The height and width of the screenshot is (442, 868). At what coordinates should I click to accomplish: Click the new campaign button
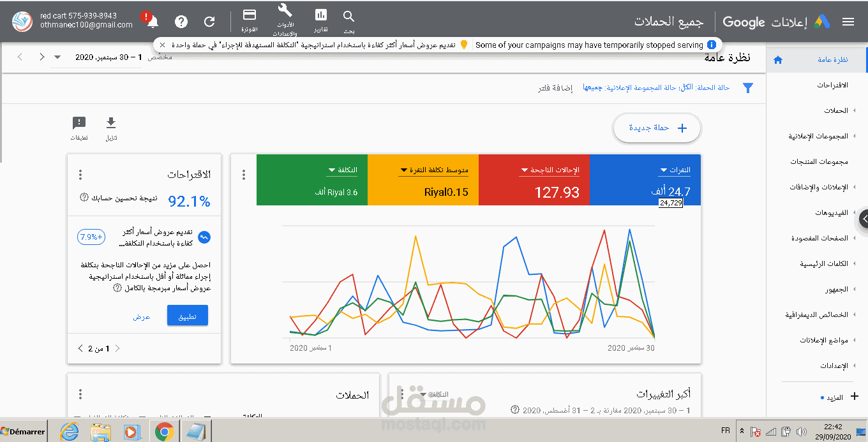[657, 128]
